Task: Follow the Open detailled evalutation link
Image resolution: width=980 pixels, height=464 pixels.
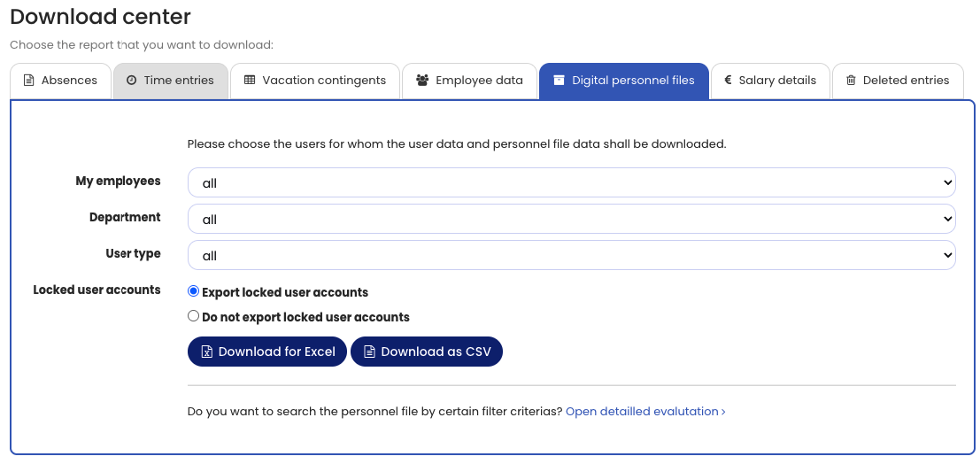Action: pos(645,412)
